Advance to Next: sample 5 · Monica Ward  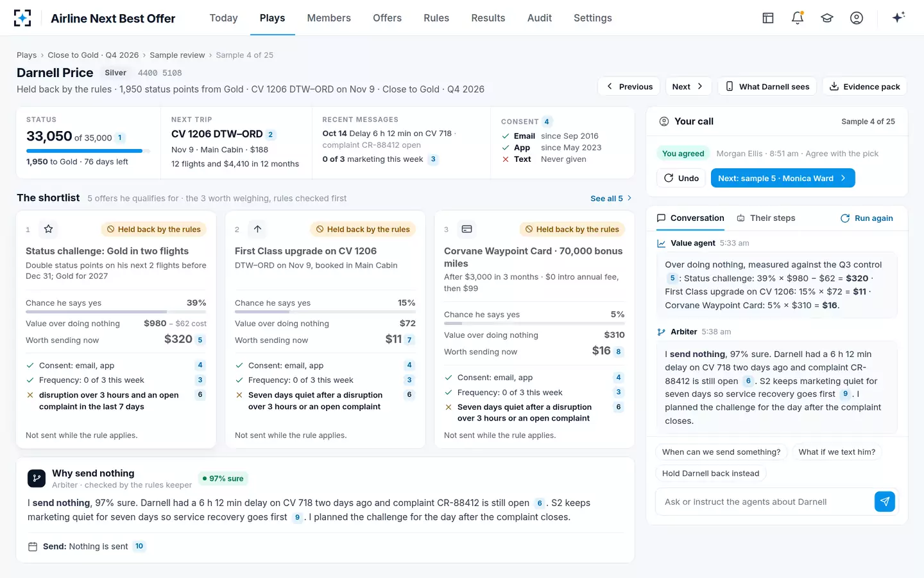783,178
